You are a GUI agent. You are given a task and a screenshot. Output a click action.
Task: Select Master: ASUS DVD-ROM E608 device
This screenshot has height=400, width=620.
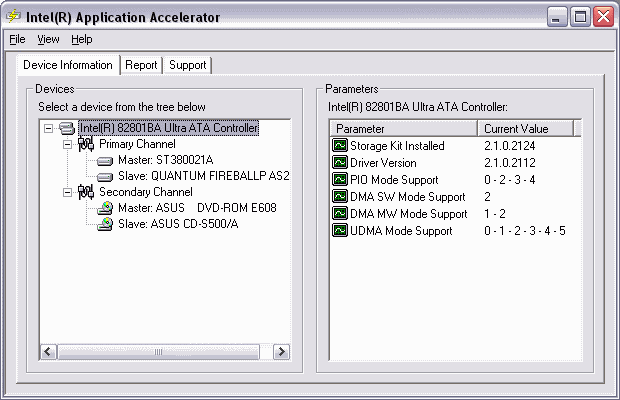[197, 208]
